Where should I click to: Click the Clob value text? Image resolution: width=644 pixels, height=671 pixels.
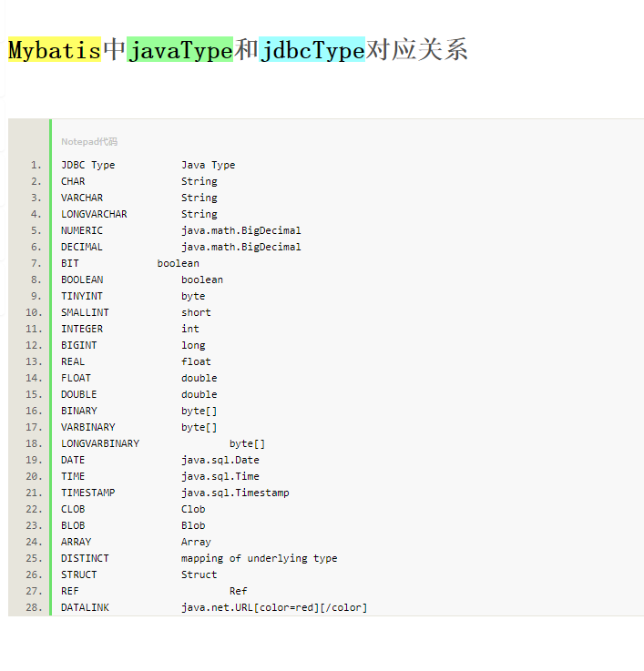pyautogui.click(x=193, y=509)
